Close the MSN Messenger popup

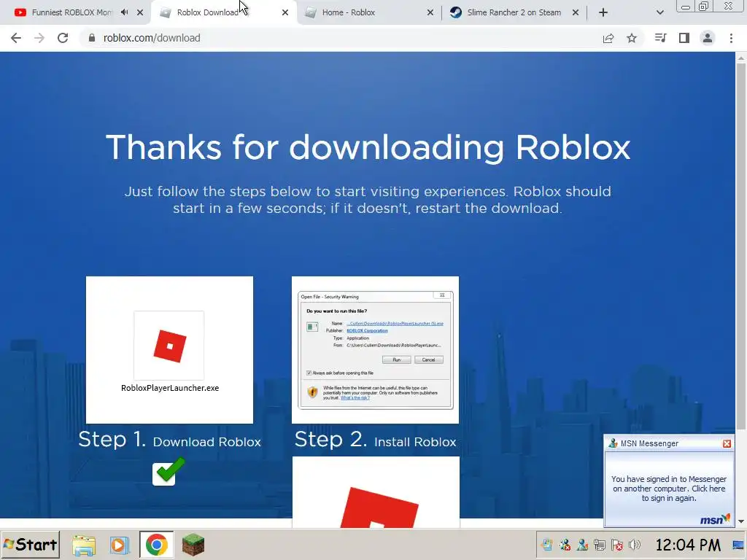pyautogui.click(x=727, y=444)
